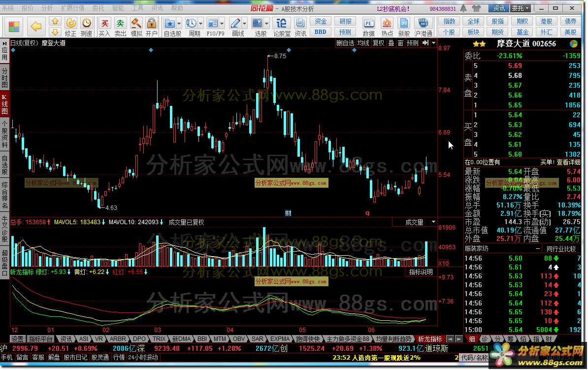Click the down arrow navigation icon
The image size is (588, 370).
click(x=55, y=32)
